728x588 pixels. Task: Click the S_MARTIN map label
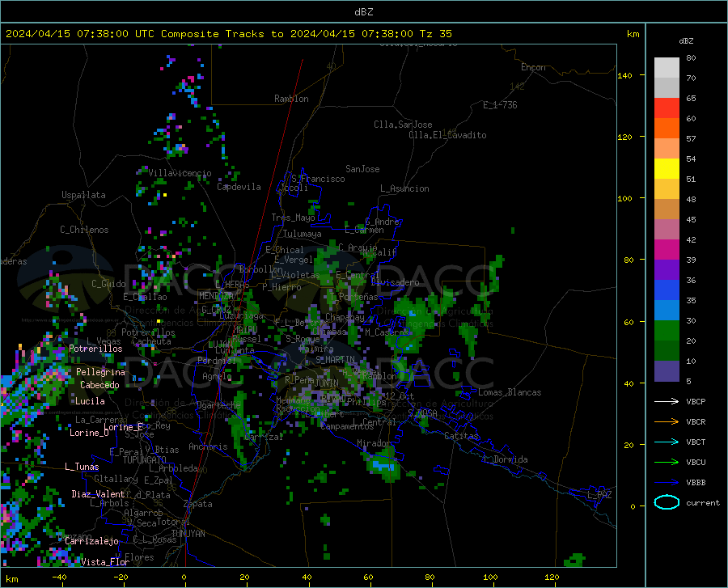click(335, 360)
